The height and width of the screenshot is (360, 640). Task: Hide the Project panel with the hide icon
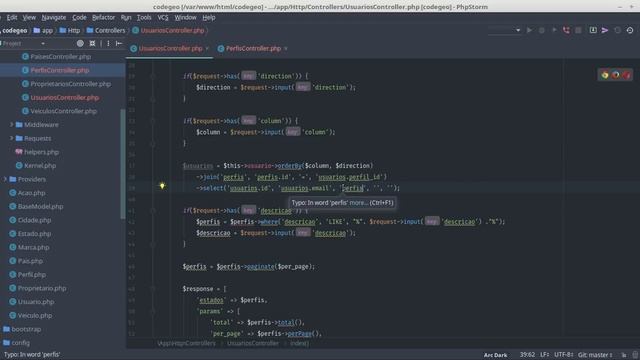[x=119, y=43]
